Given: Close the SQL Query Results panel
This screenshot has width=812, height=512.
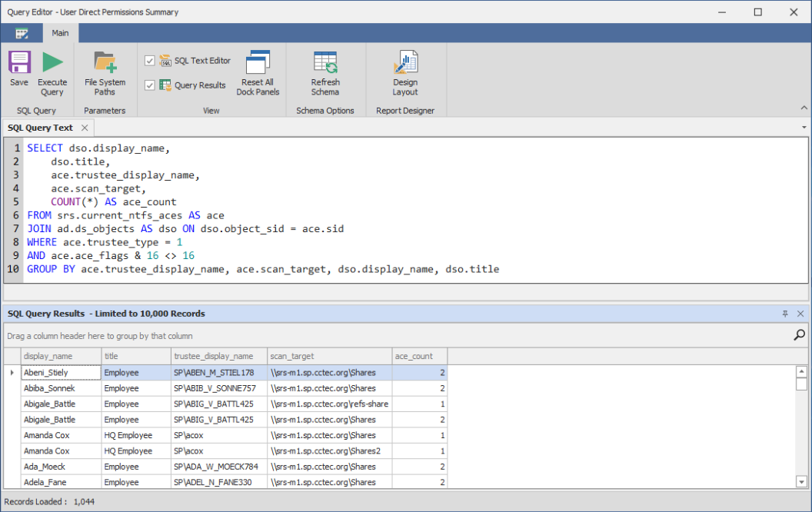Looking at the screenshot, I should coord(800,314).
